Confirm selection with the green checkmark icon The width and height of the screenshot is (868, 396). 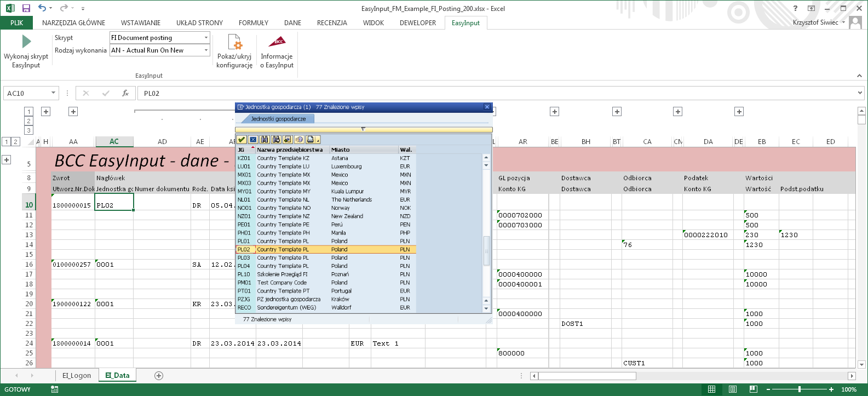(x=242, y=140)
